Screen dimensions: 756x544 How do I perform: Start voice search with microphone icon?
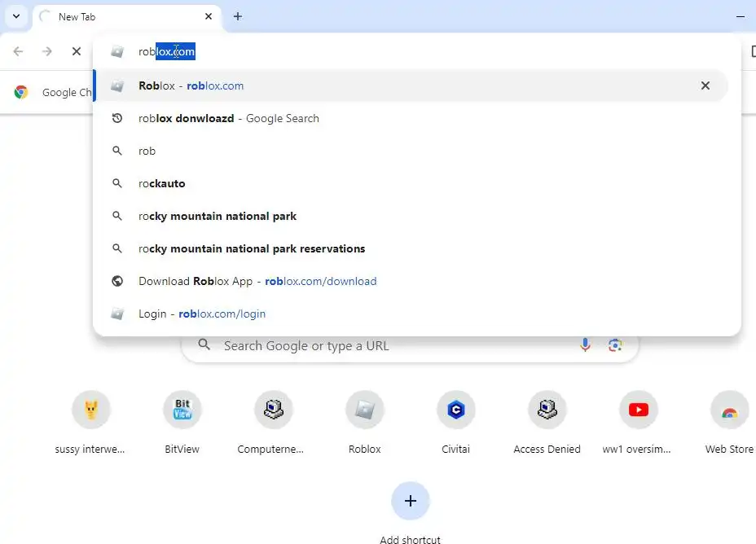point(585,345)
